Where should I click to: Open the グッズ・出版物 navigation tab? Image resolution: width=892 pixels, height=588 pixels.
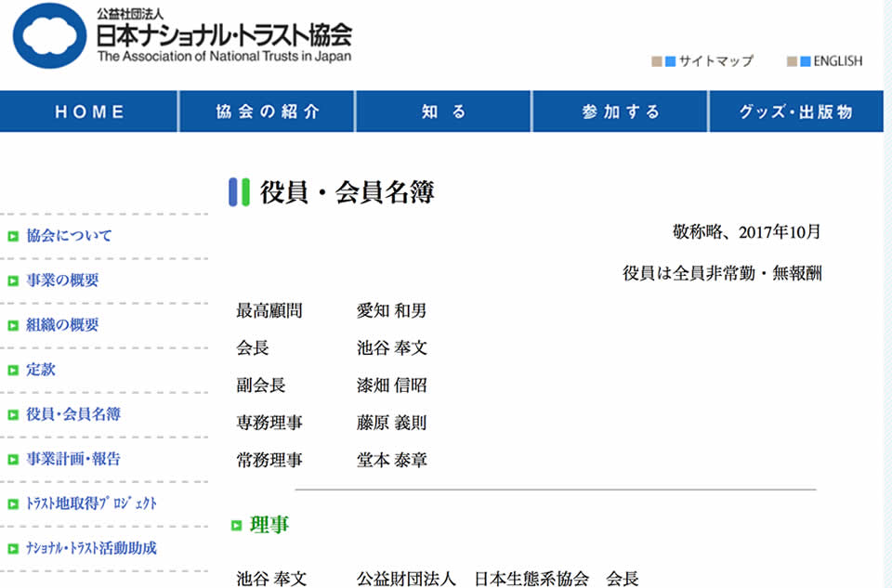(796, 111)
